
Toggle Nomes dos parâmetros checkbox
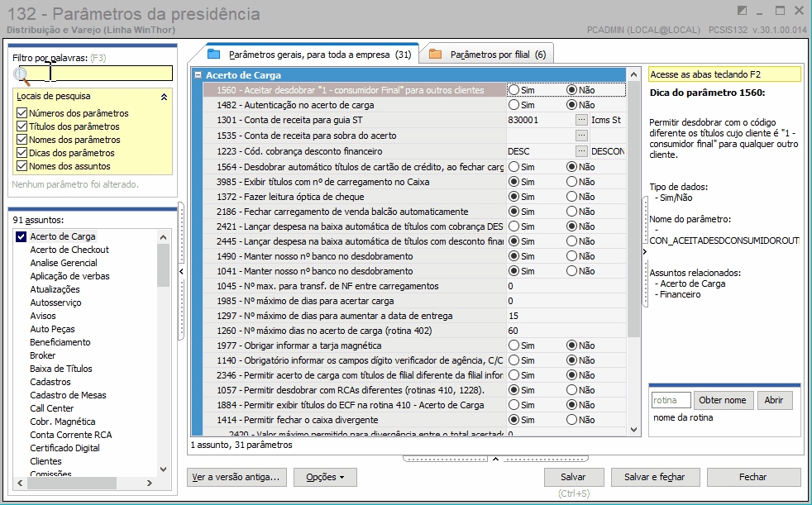(x=21, y=140)
